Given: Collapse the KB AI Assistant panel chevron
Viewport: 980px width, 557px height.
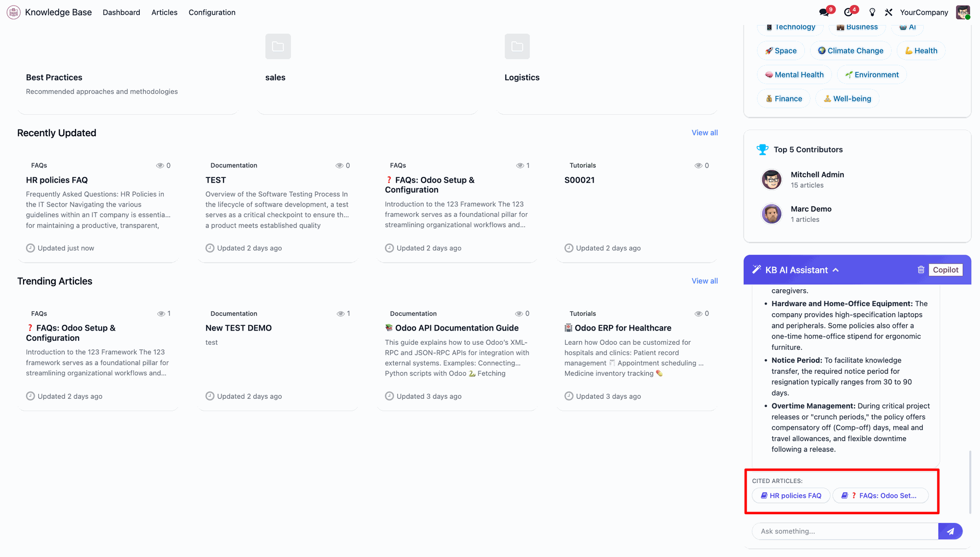Looking at the screenshot, I should click(x=836, y=270).
